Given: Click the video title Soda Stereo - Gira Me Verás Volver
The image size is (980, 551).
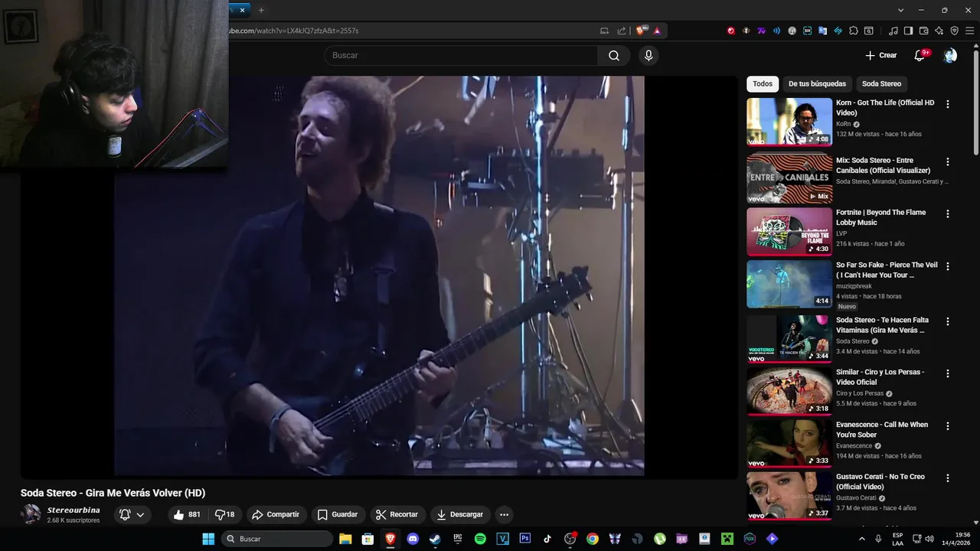Looking at the screenshot, I should (113, 493).
